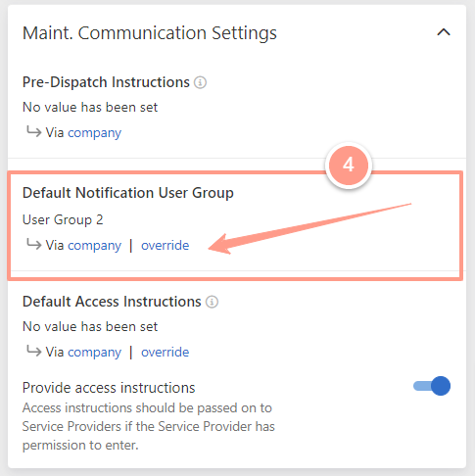Click the Default Access Instructions label
The image size is (475, 476).
[x=112, y=302]
